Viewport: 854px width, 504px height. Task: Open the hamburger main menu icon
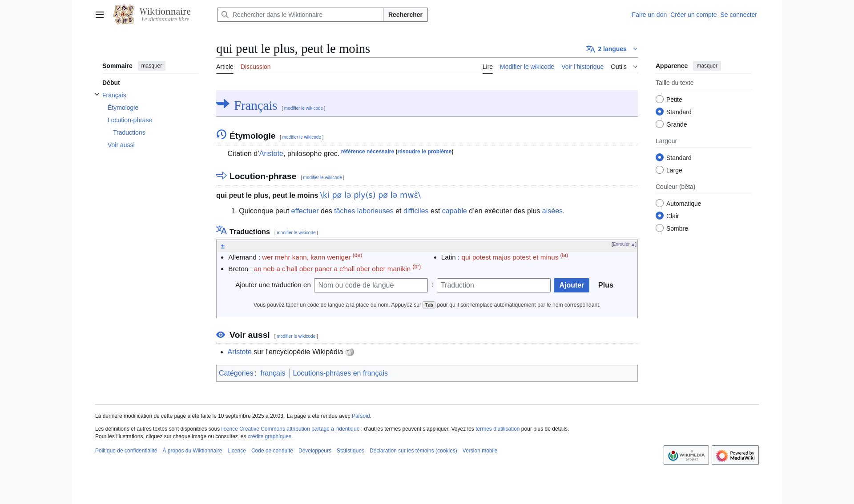[x=100, y=15]
